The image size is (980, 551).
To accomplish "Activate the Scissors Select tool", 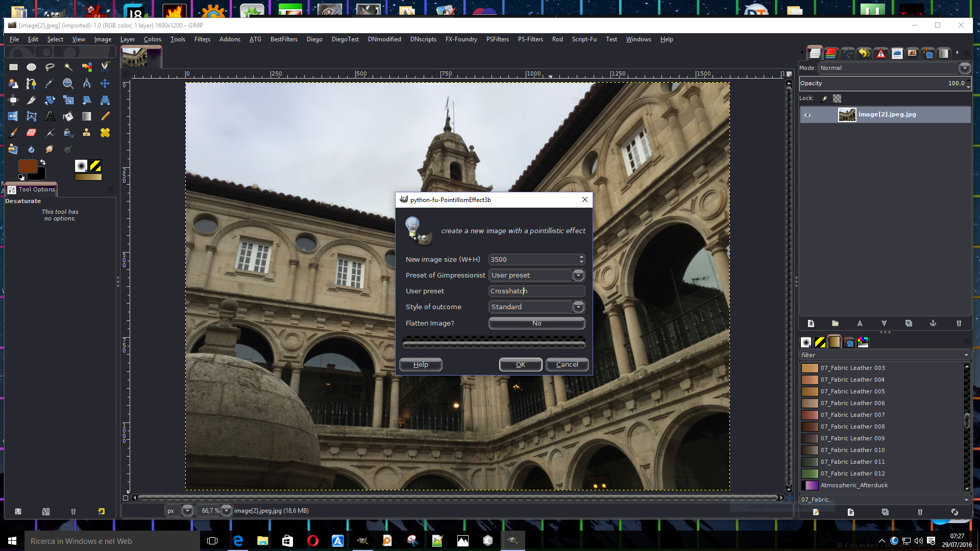I will (x=105, y=67).
